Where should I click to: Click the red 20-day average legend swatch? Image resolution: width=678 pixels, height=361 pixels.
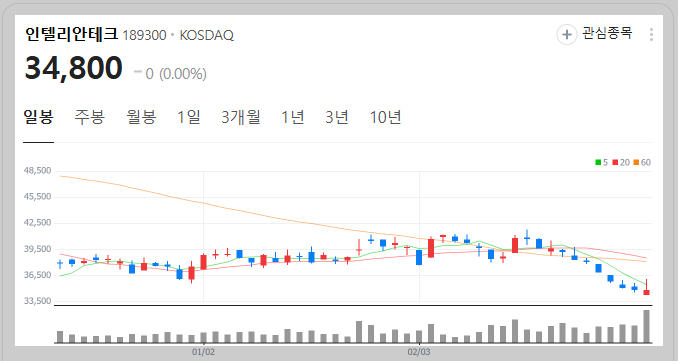615,163
